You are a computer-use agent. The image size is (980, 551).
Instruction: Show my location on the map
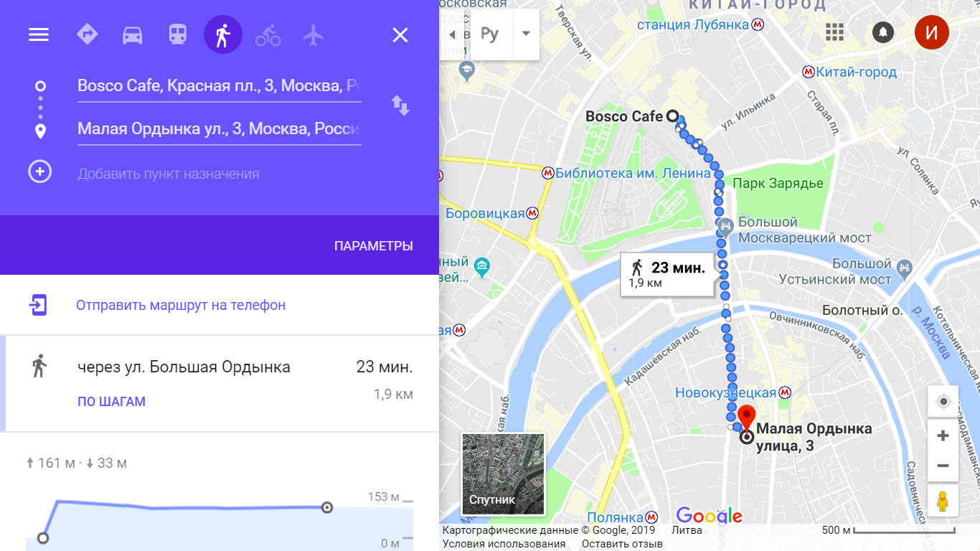(x=943, y=401)
